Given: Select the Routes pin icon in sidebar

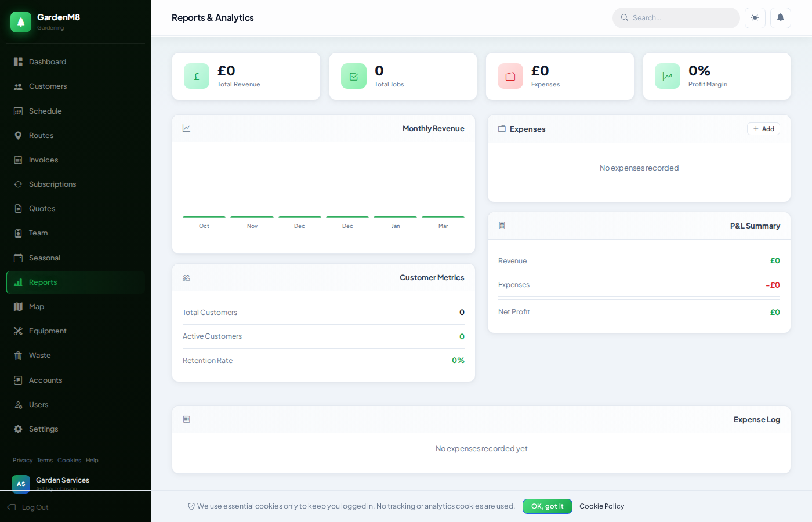Looking at the screenshot, I should 18,135.
